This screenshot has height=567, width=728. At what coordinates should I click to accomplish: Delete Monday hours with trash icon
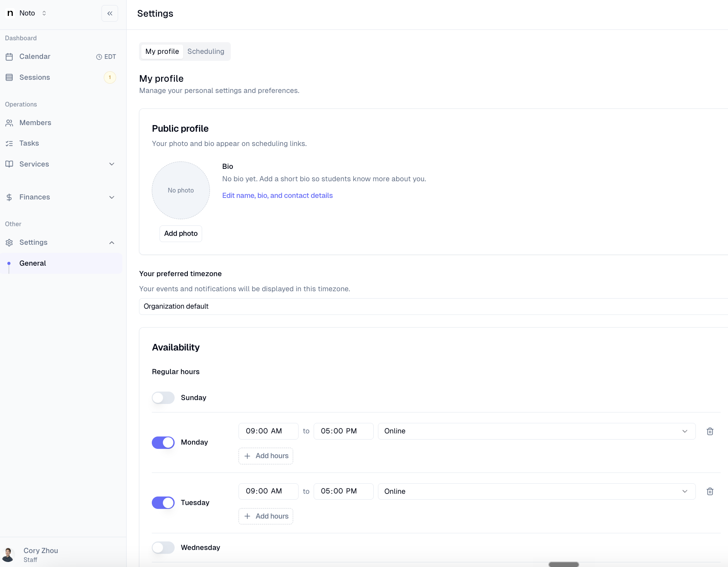[710, 431]
